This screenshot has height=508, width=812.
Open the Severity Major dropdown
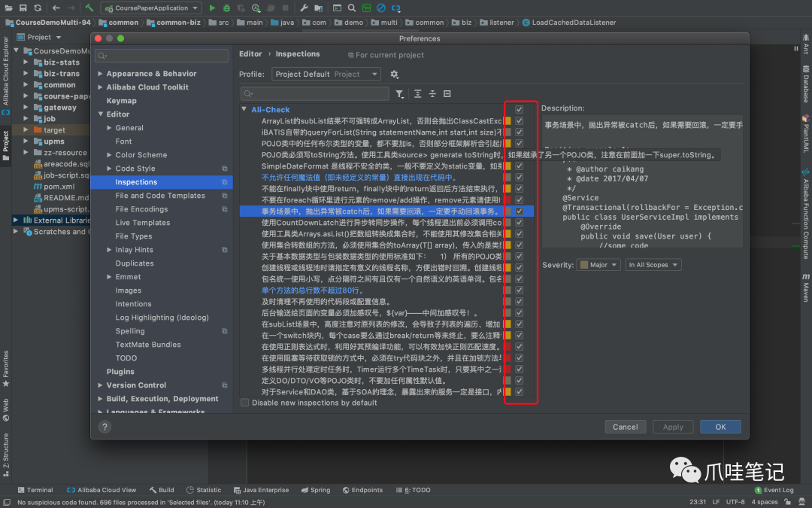click(x=598, y=265)
